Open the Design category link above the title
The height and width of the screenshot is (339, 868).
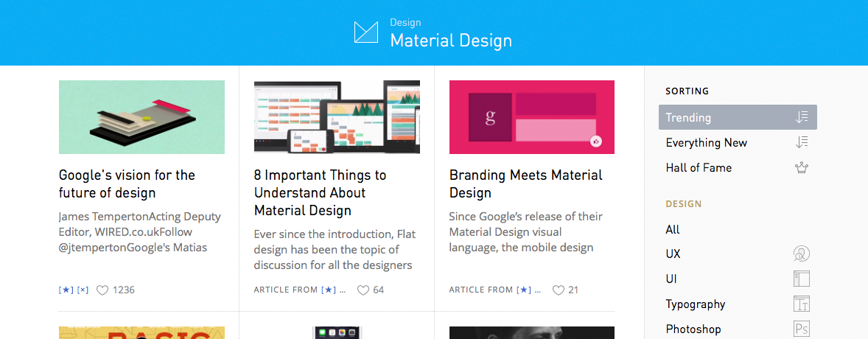coord(405,23)
